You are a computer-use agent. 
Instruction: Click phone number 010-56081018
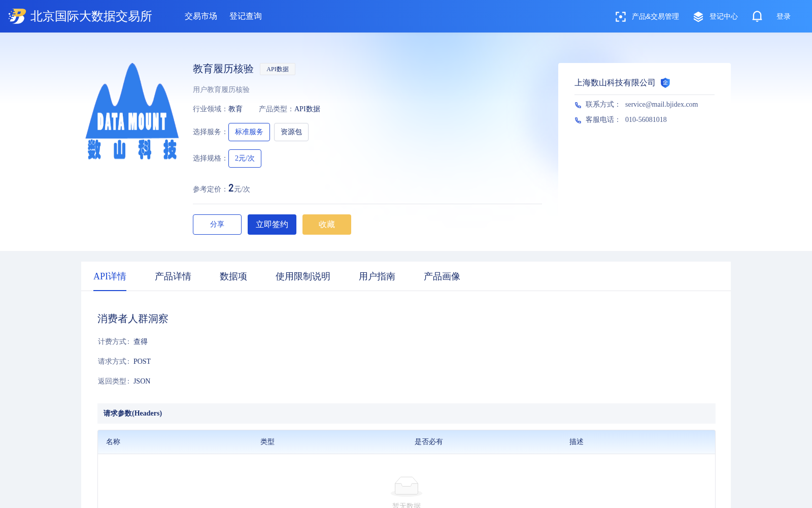tap(646, 120)
